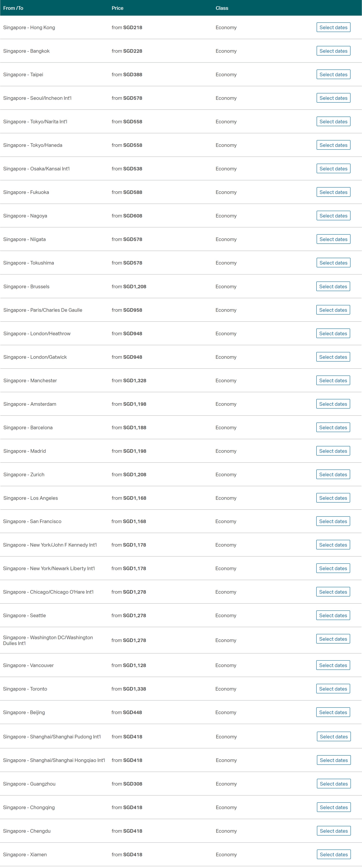Select dates for the Brussels fare
Screen dimensions: 362x868
(333, 286)
